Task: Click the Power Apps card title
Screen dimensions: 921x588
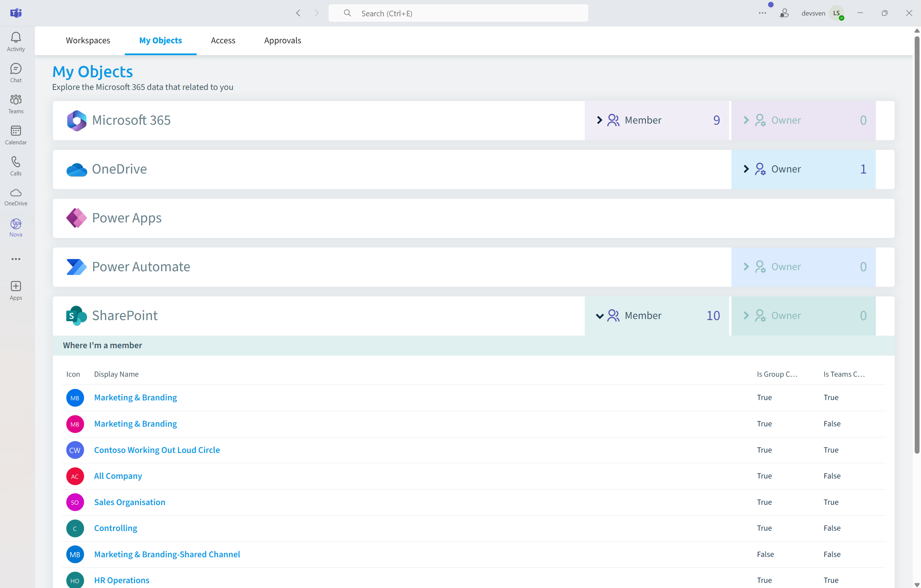Action: [x=127, y=218]
